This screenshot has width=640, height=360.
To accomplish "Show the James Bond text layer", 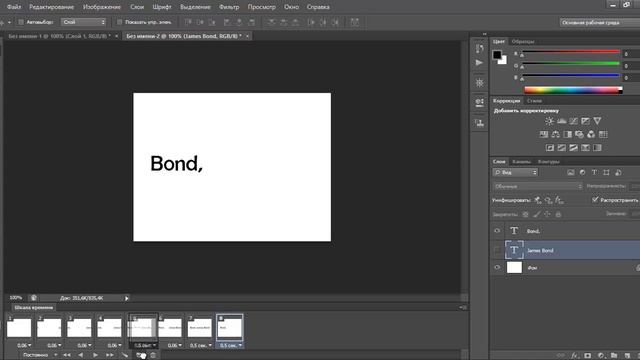I will click(497, 250).
